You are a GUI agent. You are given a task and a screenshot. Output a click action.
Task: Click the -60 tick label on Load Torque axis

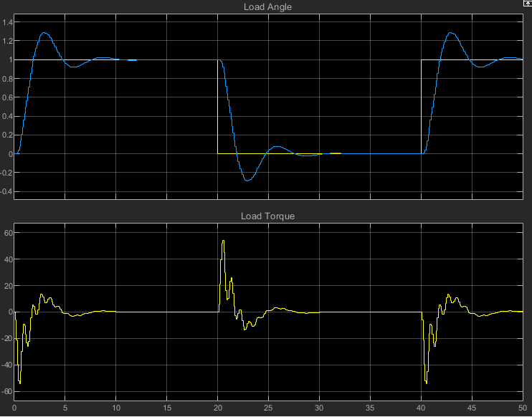click(x=6, y=392)
